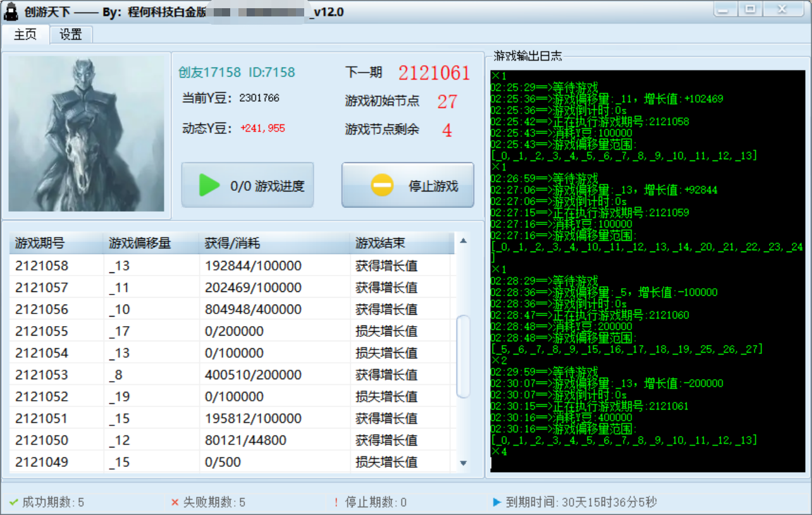Click the knight avatar image
The height and width of the screenshot is (515, 812).
coord(85,133)
